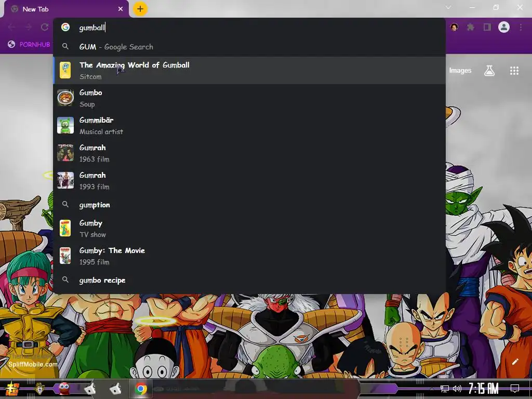
Task: Choose the Gumrah 1963 film suggestion
Action: coord(249,153)
